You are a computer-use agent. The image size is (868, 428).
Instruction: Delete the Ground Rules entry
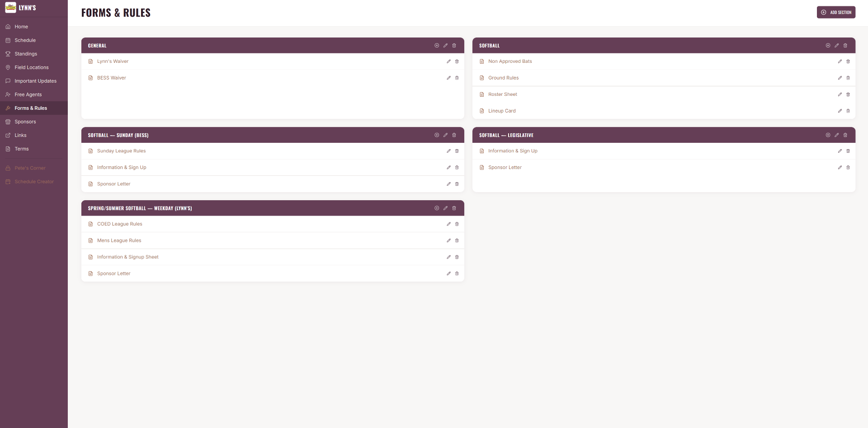tap(848, 78)
